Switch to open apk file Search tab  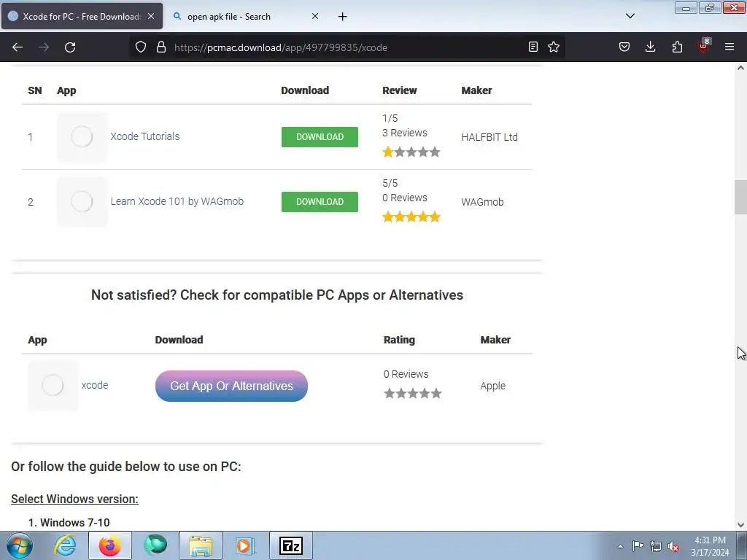pos(247,16)
